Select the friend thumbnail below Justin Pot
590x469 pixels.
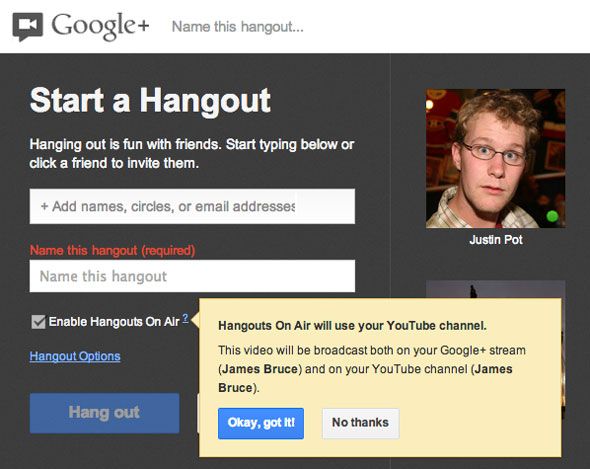[496, 289]
